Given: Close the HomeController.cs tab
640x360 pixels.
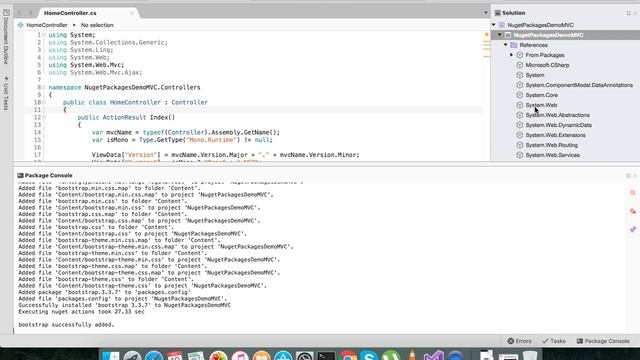Looking at the screenshot, I should 132,13.
